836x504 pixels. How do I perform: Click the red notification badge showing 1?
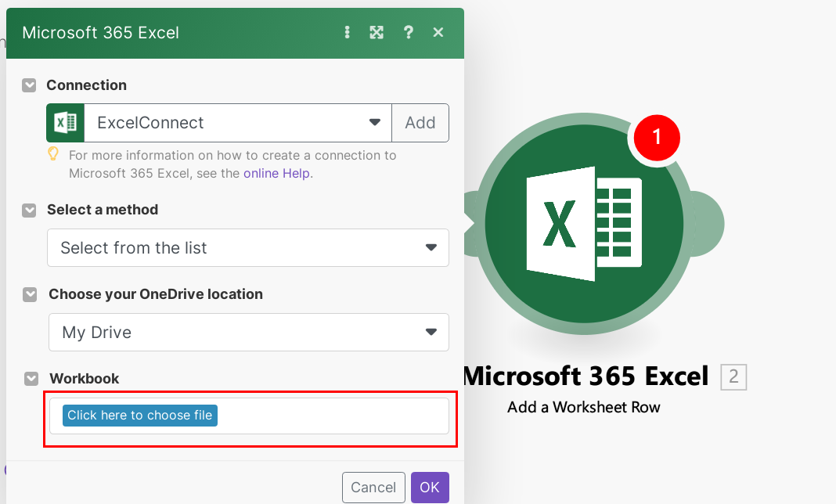click(657, 138)
